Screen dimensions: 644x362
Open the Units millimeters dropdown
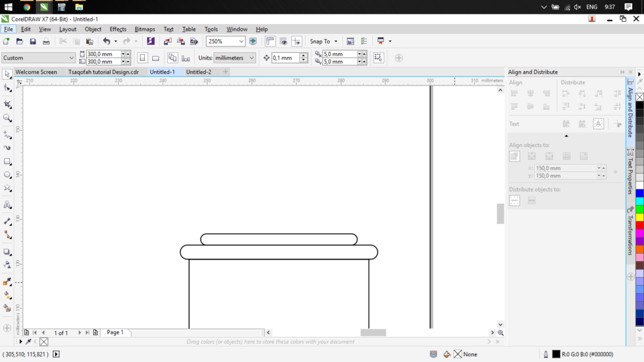(x=252, y=58)
